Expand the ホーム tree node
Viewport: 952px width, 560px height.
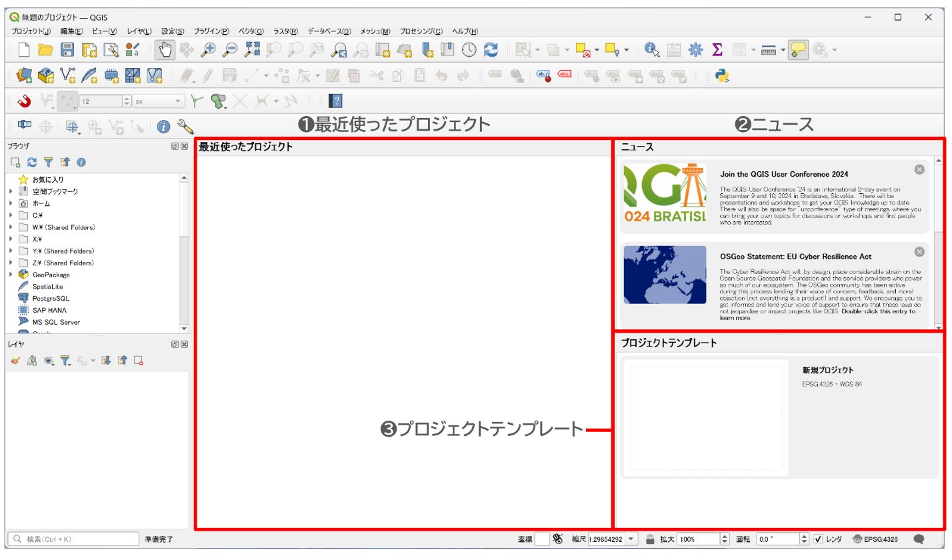11,203
